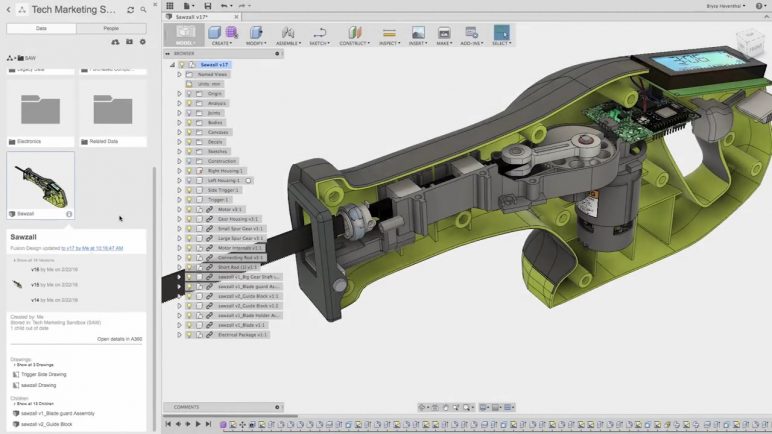Expand the Gear Housing component
The width and height of the screenshot is (772, 434).
tap(179, 219)
